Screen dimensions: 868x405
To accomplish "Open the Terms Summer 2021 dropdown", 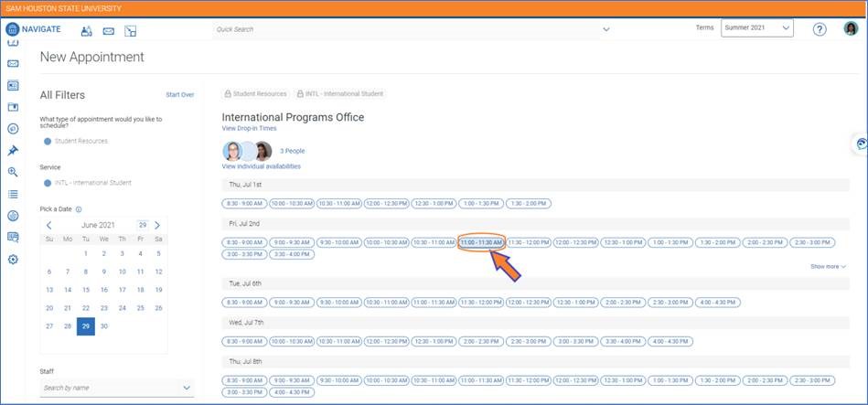I will click(x=756, y=28).
